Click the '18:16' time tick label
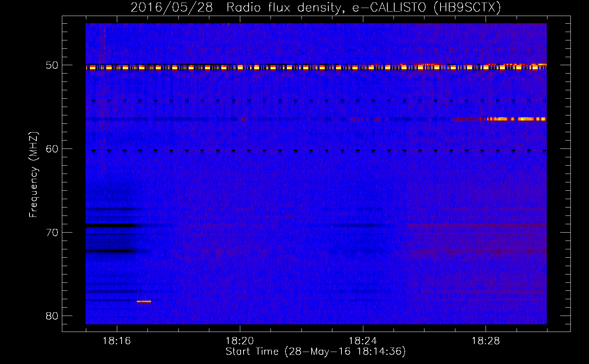Image resolution: width=589 pixels, height=364 pixels. 116,341
